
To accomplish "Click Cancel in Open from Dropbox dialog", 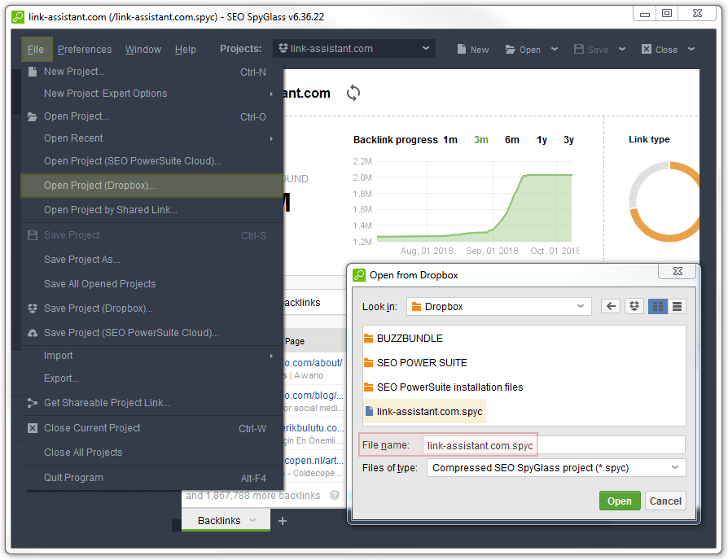I will click(665, 501).
